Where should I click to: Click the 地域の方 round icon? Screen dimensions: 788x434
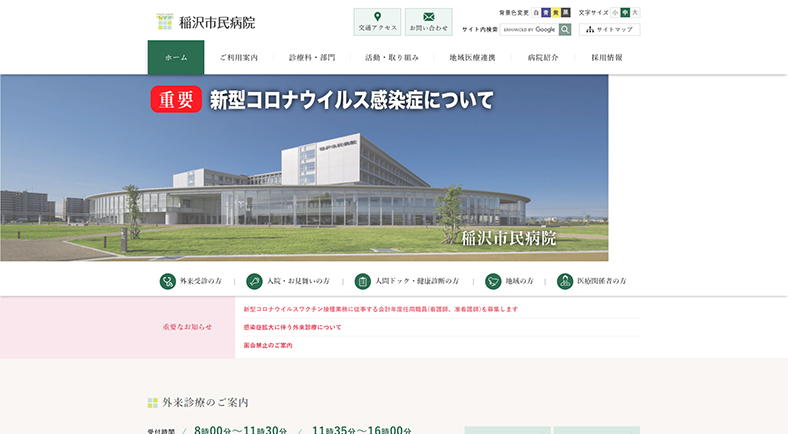click(493, 281)
